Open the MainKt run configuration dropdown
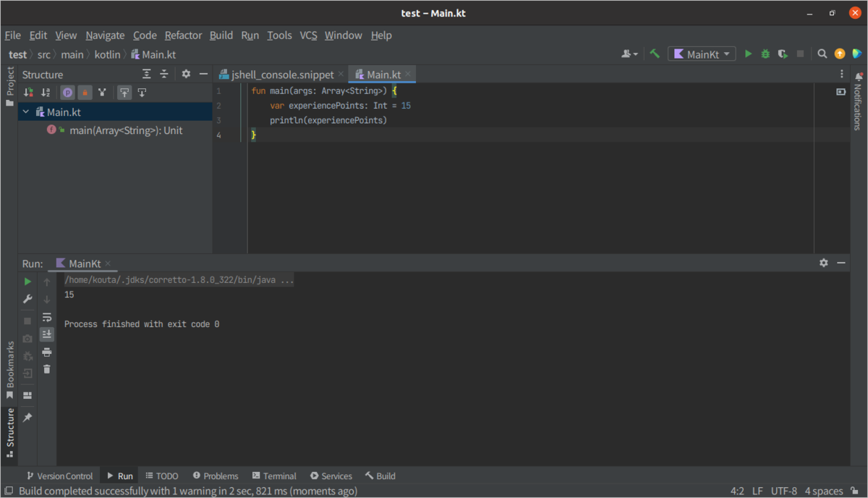Viewport: 868px width, 498px height. click(702, 54)
